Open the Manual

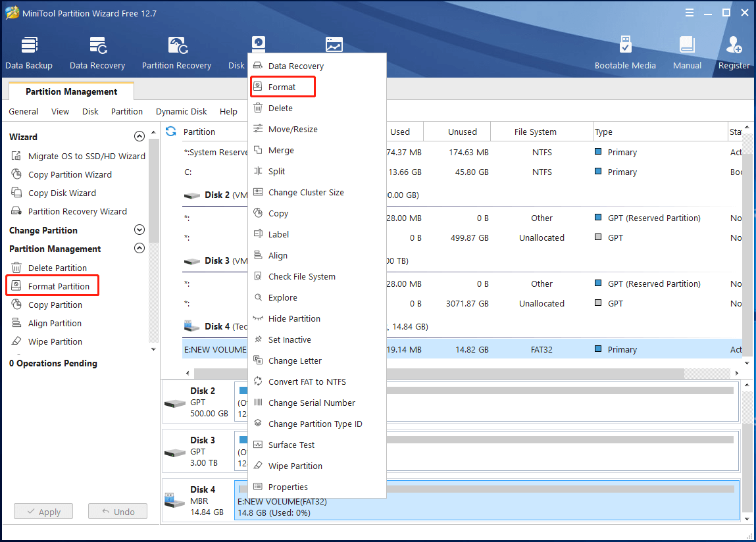[x=687, y=53]
